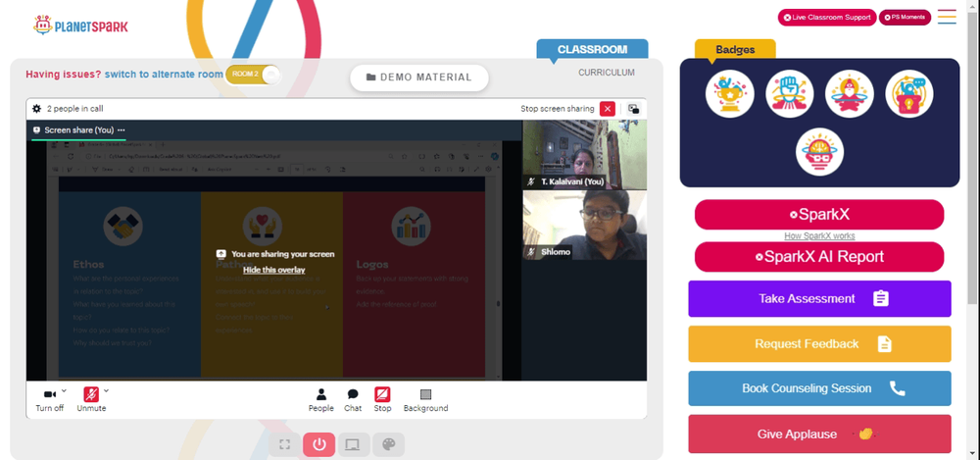Open Background effects

[x=425, y=400]
